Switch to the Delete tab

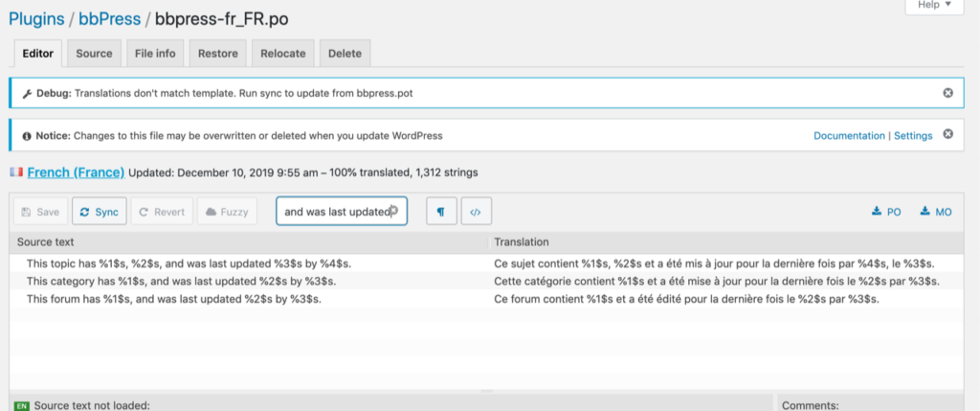(345, 54)
